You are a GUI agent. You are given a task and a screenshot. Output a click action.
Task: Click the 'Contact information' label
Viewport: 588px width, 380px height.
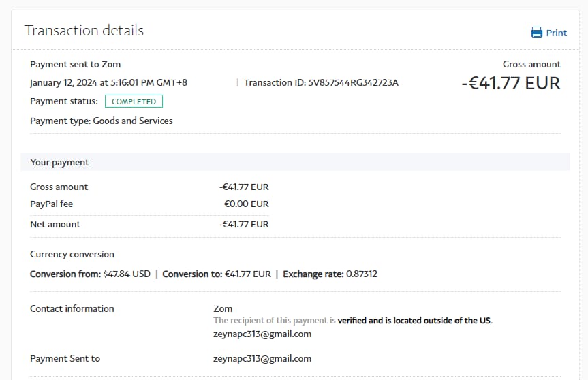click(72, 308)
